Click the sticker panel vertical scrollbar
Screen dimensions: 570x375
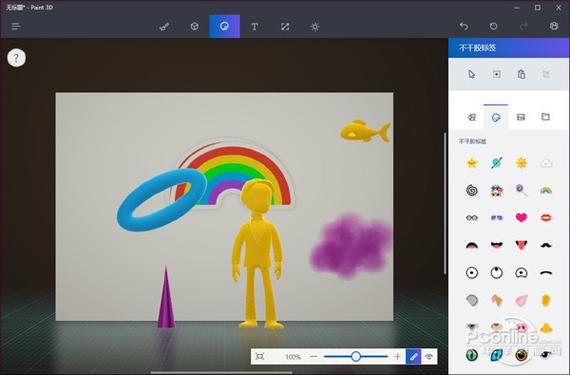click(445, 203)
